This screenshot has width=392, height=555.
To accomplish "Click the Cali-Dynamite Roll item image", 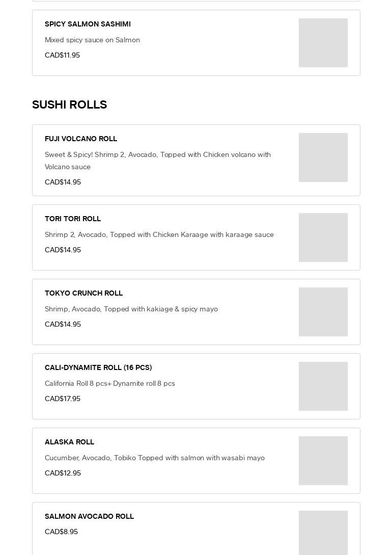I will click(323, 386).
